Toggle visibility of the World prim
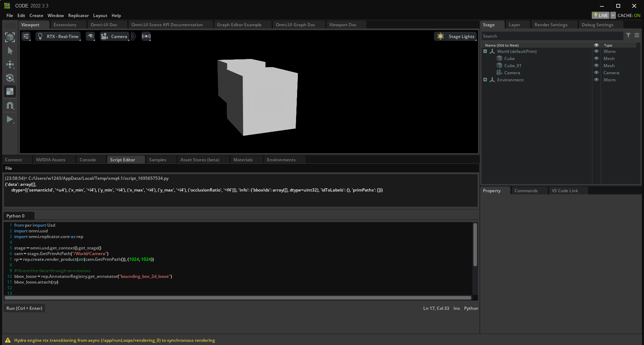Viewport: 644px width, 345px height. coord(596,51)
